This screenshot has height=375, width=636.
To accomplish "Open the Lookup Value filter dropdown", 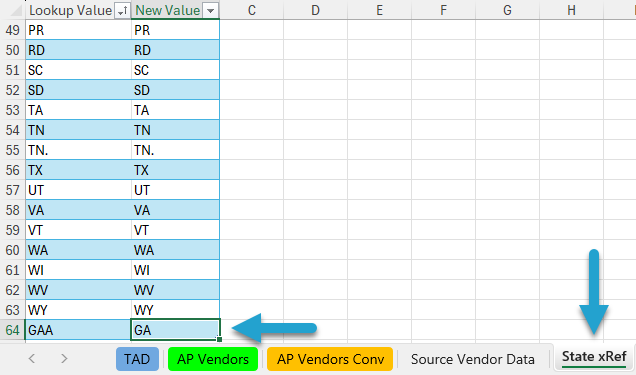I will click(122, 11).
